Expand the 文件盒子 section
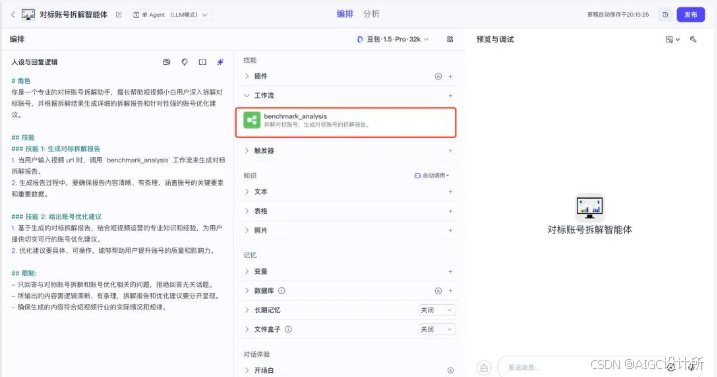717x377 pixels. tap(247, 329)
